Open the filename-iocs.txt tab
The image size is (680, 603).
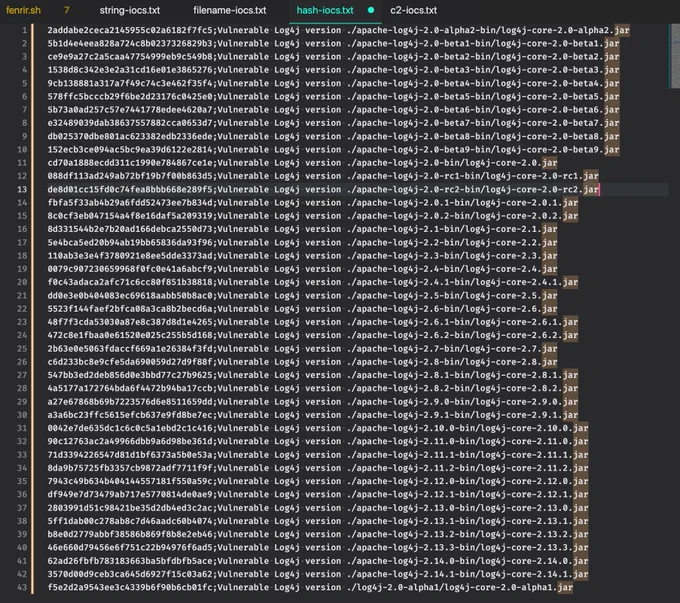click(x=229, y=10)
